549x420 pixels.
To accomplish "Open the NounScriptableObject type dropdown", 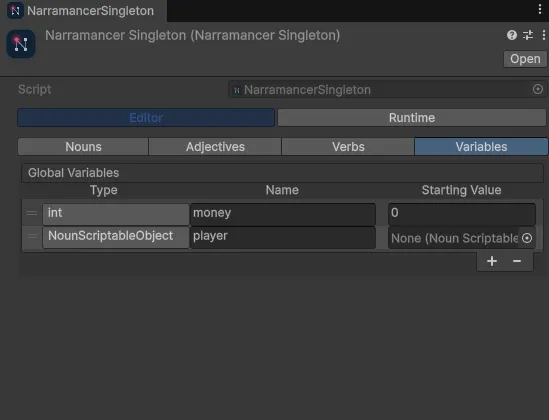I will coord(116,237).
